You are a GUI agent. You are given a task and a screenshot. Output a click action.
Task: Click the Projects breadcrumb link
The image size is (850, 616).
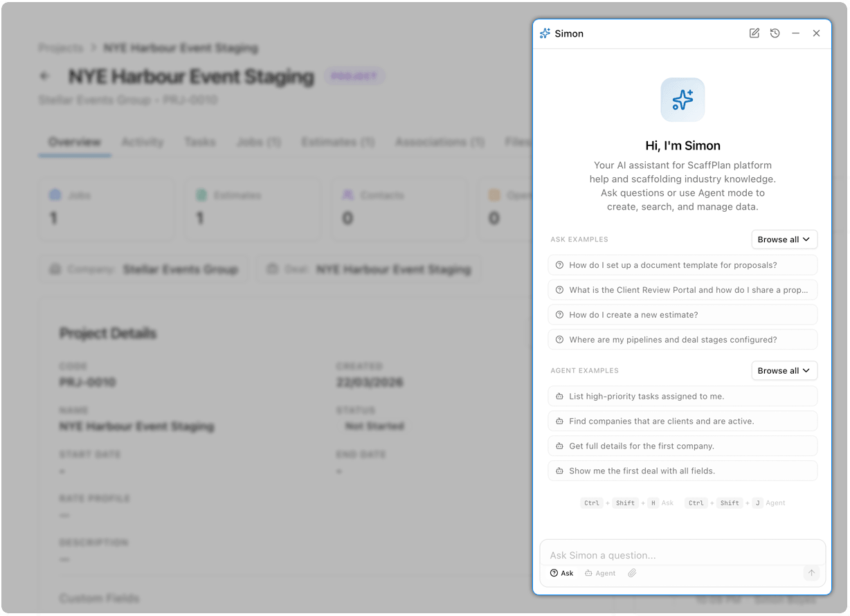click(61, 48)
